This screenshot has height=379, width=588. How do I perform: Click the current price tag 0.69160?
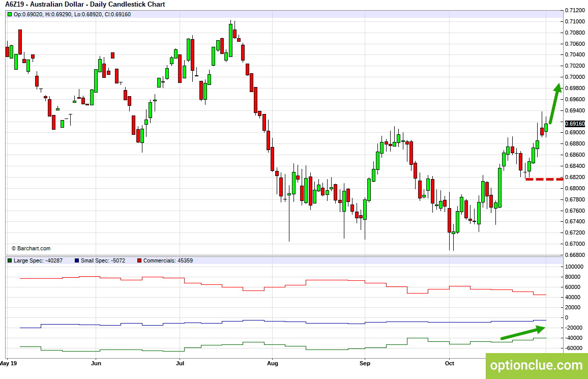[x=575, y=124]
